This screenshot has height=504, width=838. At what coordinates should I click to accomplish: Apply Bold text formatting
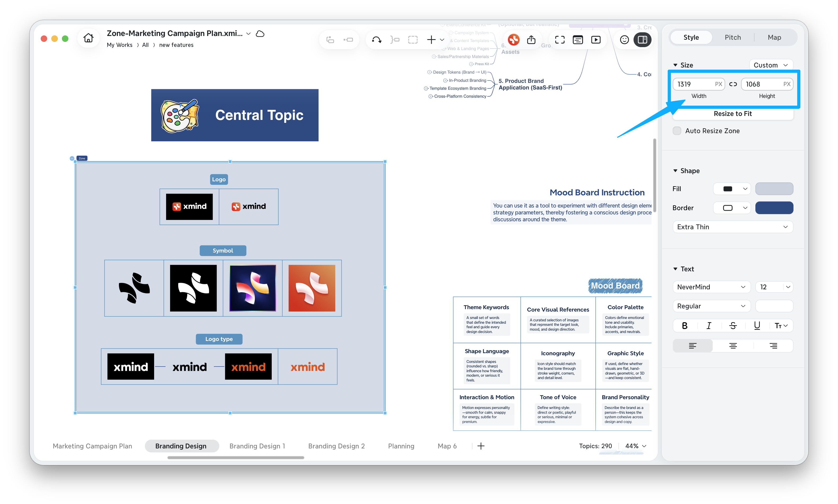point(685,326)
